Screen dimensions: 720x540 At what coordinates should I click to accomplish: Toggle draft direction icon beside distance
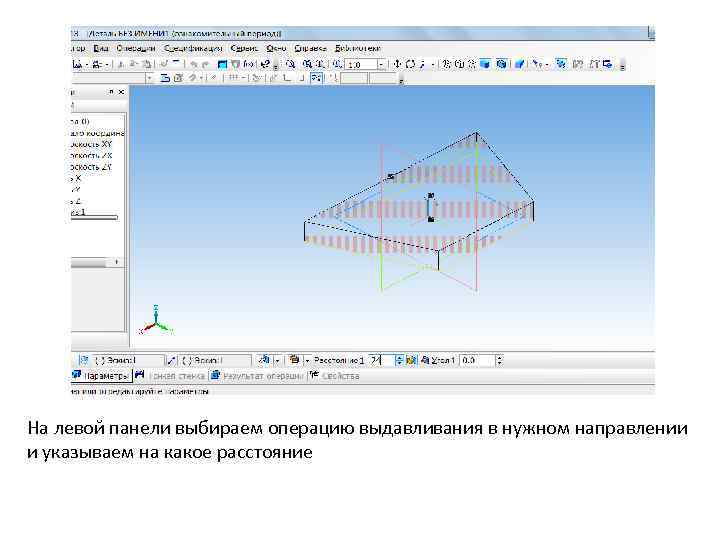(x=411, y=360)
